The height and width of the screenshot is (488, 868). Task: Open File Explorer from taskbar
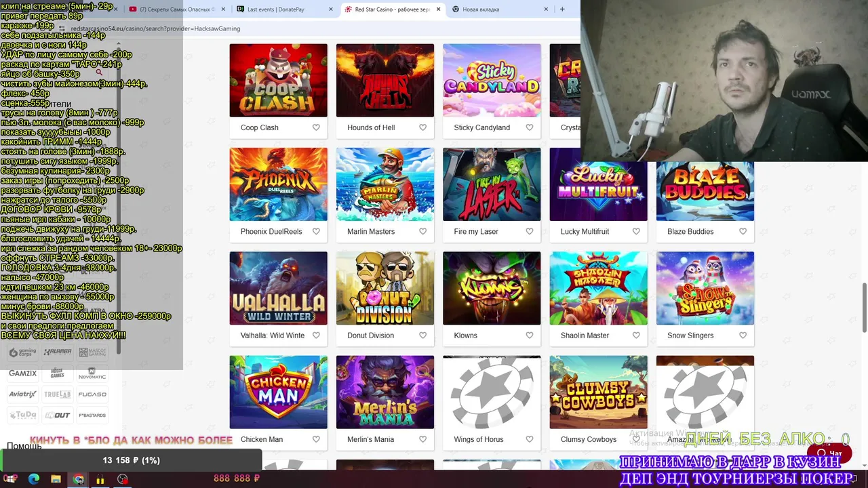[56, 479]
